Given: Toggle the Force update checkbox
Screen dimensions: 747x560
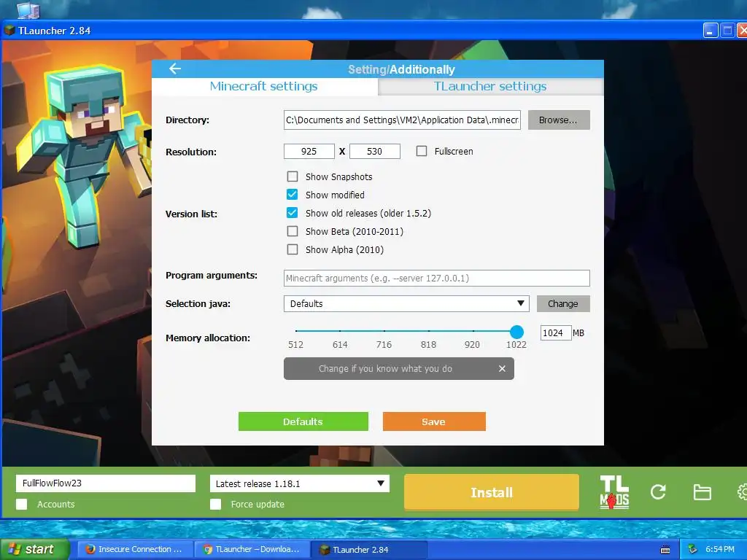Looking at the screenshot, I should click(x=215, y=504).
